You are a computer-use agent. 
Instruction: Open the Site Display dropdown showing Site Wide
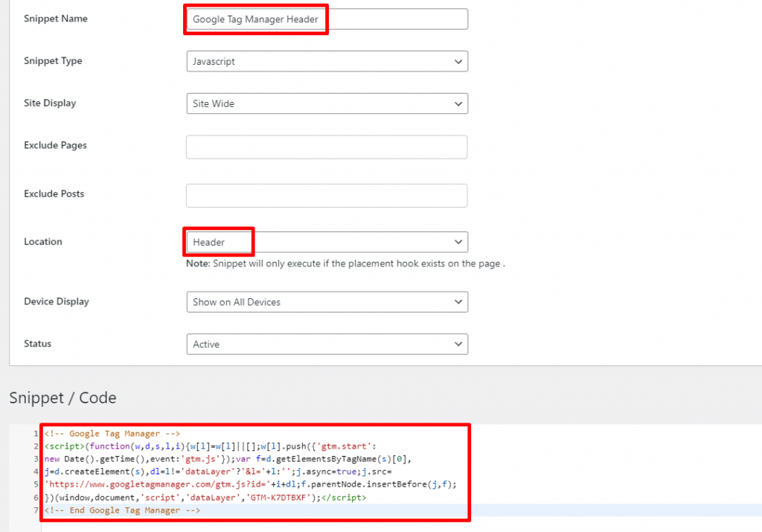(x=327, y=103)
